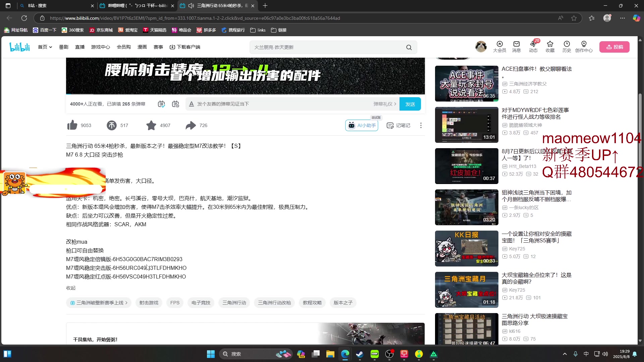The width and height of the screenshot is (644, 362).
Task: Toggle danmaku display switch
Action: pyautogui.click(x=161, y=104)
